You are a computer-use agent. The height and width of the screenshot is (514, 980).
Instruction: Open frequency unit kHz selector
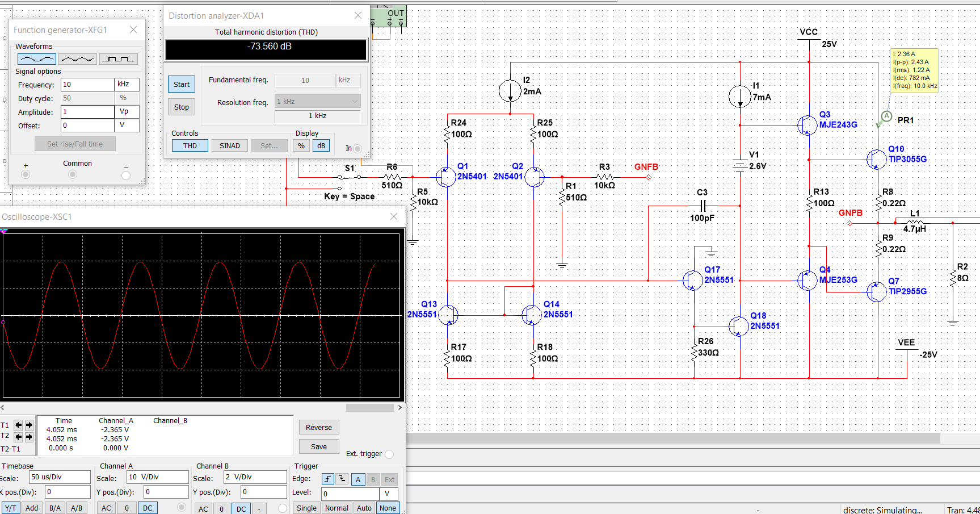click(127, 84)
